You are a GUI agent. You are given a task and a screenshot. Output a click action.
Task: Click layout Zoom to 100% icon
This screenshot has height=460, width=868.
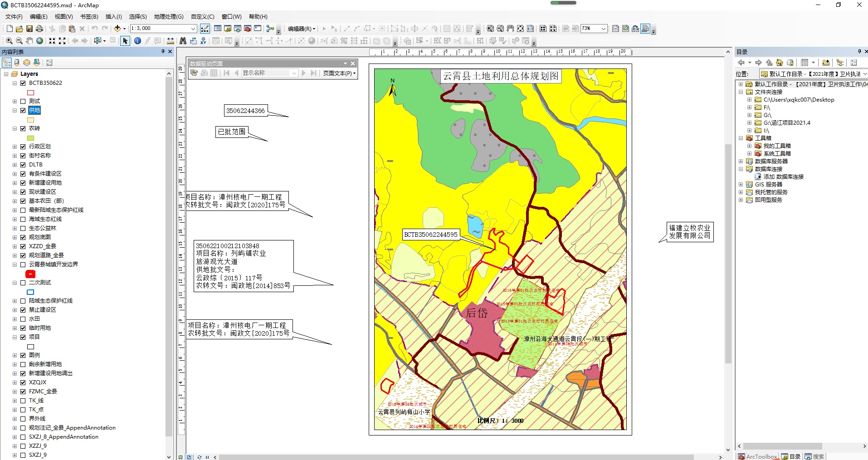click(531, 29)
